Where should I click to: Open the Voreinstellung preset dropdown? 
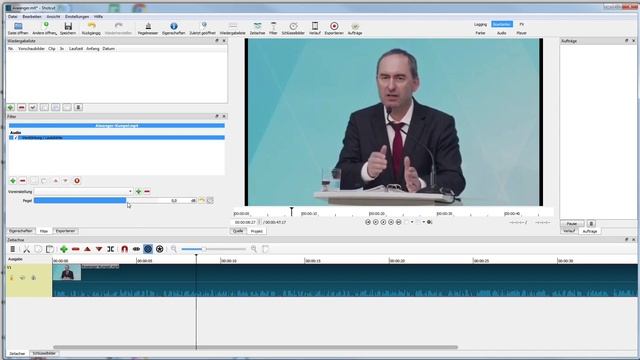[x=84, y=191]
